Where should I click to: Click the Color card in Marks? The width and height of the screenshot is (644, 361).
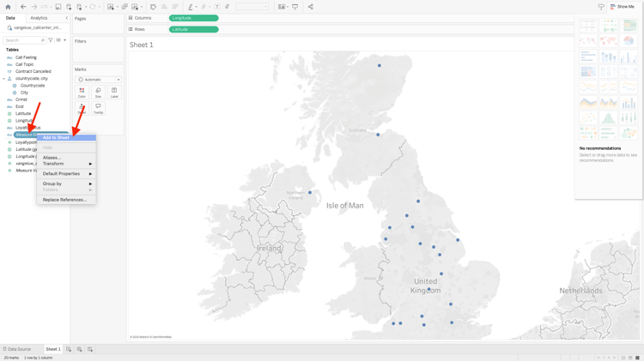[82, 93]
